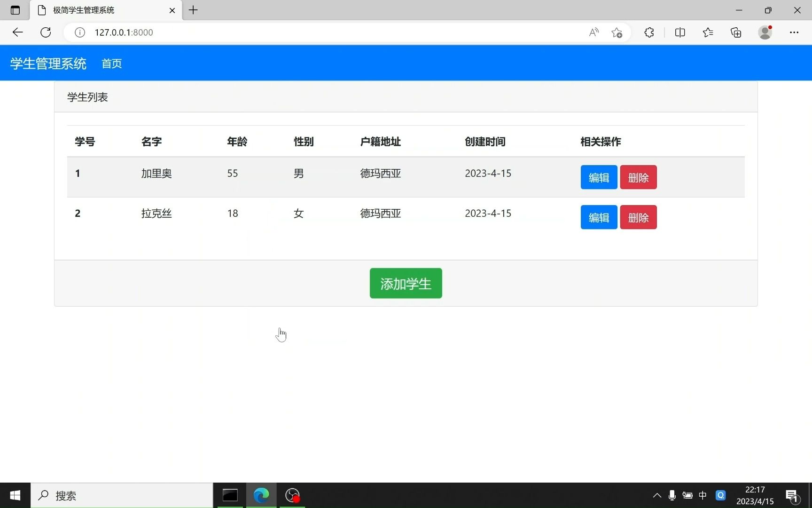
Task: Click the 户籍地址 column header
Action: coord(380,142)
